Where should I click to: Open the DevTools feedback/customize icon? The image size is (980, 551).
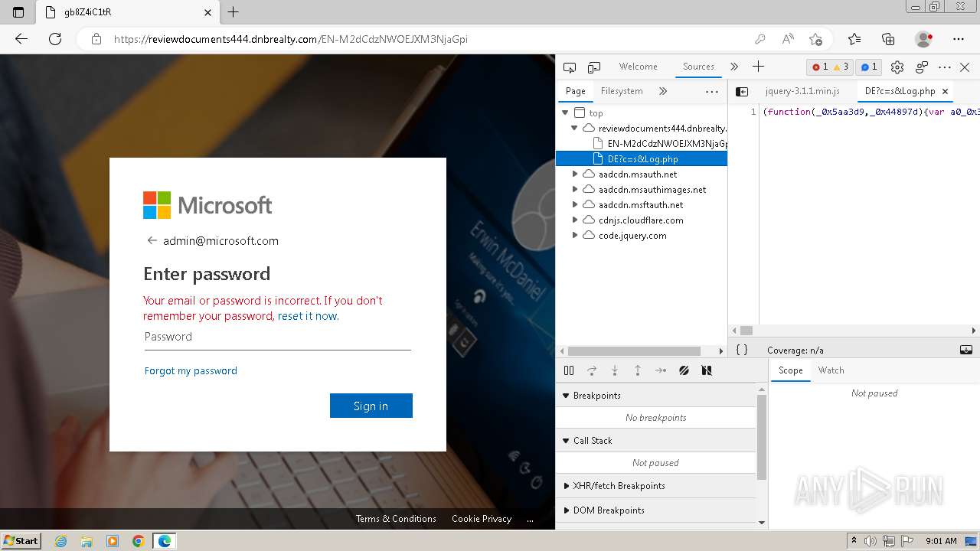[922, 67]
